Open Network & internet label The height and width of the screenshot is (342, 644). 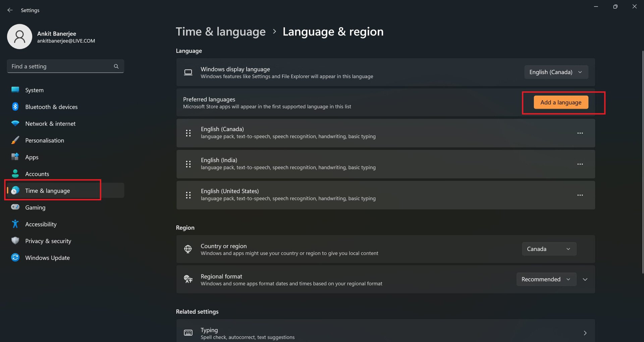(50, 124)
